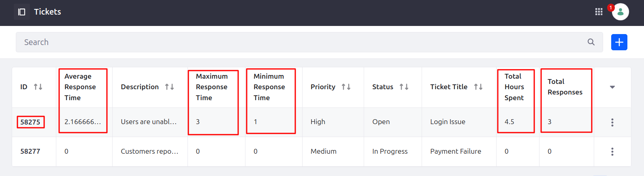The width and height of the screenshot is (644, 176).
Task: Sort by Ticket Title column arrows
Action: click(478, 87)
